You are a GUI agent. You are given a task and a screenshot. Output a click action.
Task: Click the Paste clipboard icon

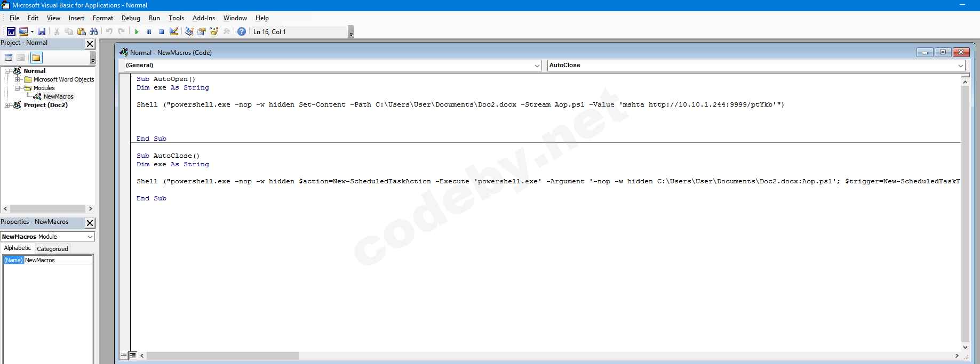[81, 31]
